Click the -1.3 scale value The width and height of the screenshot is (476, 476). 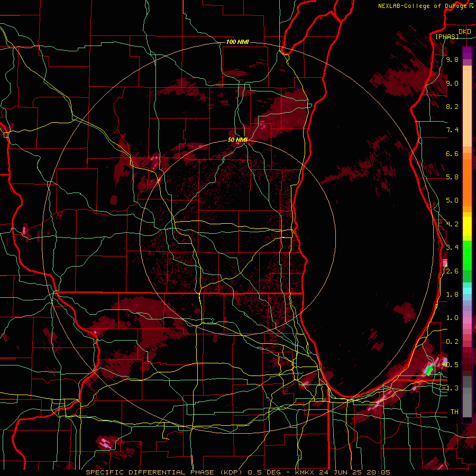[450, 388]
